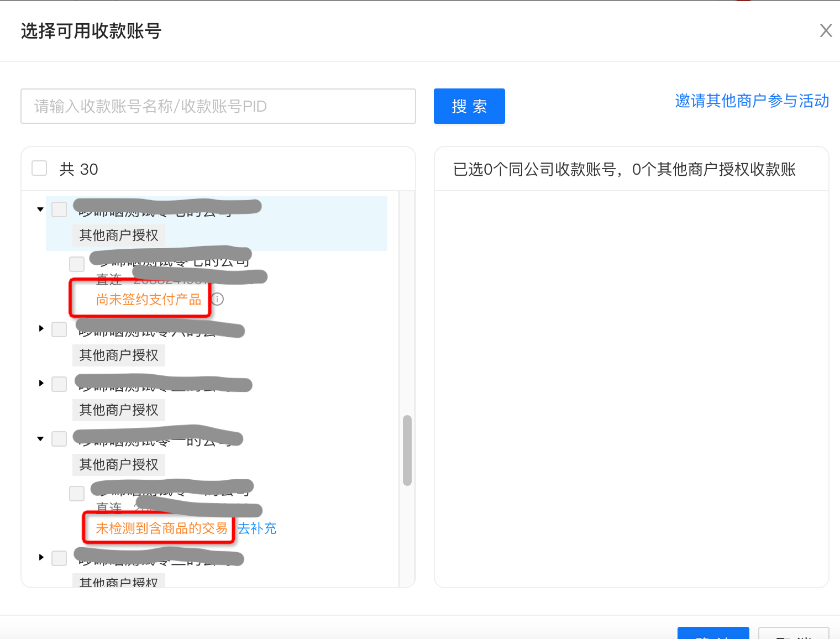Check the third company row checkbox

coord(59,384)
